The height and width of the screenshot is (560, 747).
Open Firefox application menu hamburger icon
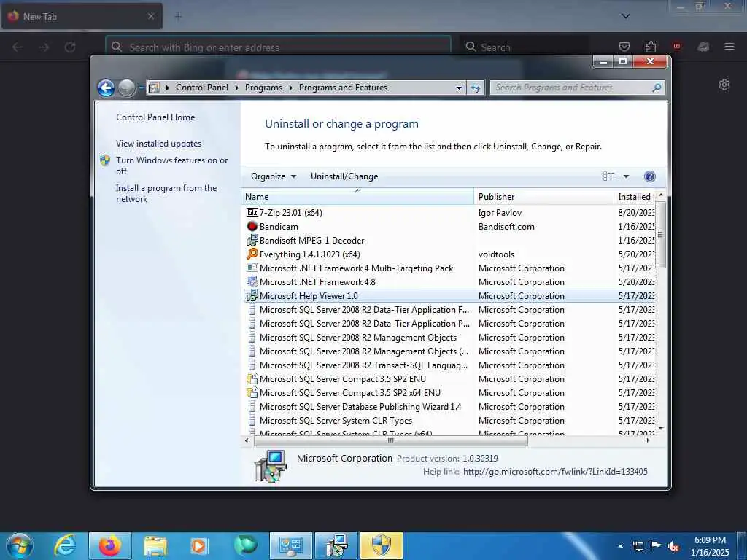(729, 47)
